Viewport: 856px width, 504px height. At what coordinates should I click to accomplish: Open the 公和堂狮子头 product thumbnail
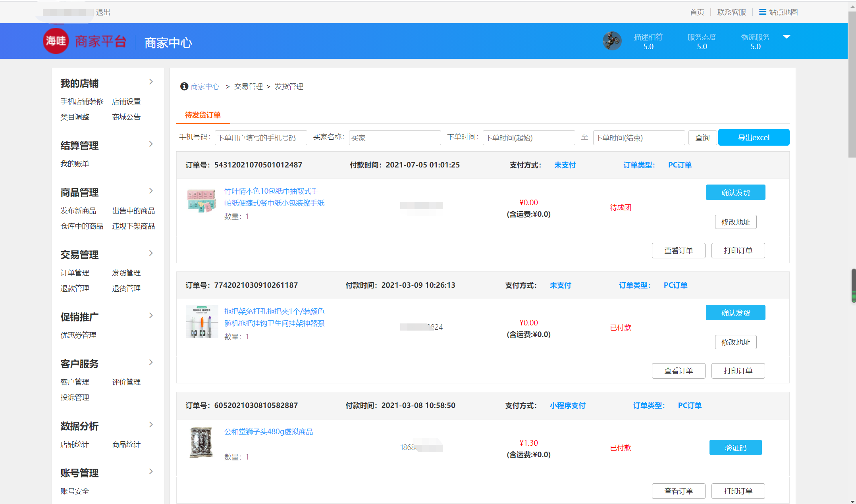201,442
